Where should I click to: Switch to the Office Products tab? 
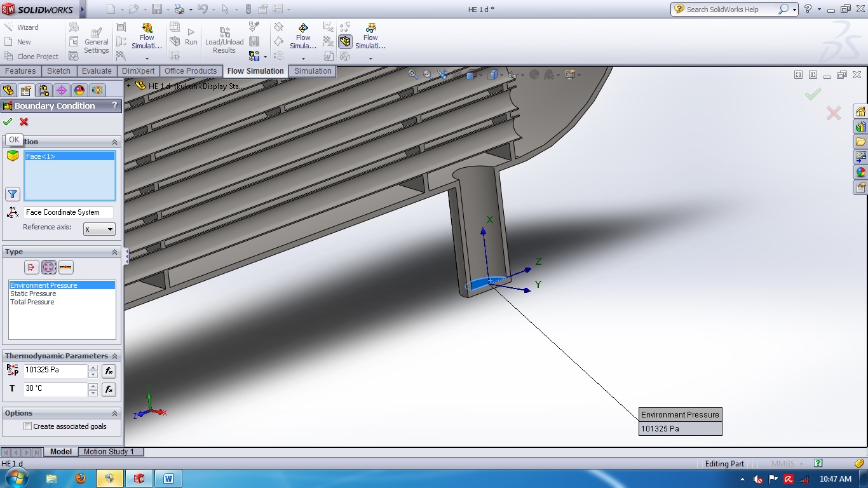191,71
